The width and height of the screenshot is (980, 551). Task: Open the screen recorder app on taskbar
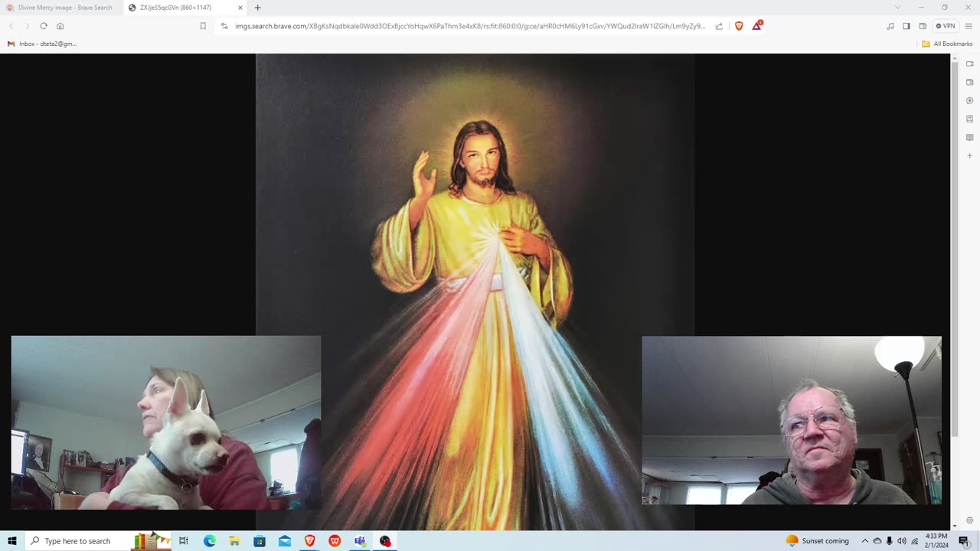pyautogui.click(x=385, y=541)
